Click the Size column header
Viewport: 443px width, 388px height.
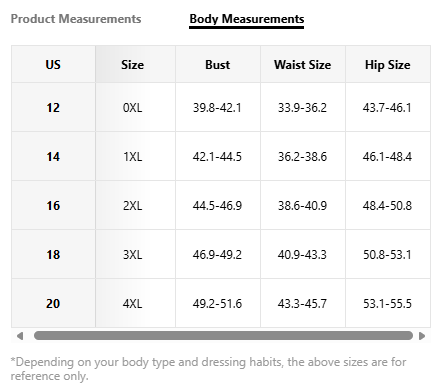132,64
